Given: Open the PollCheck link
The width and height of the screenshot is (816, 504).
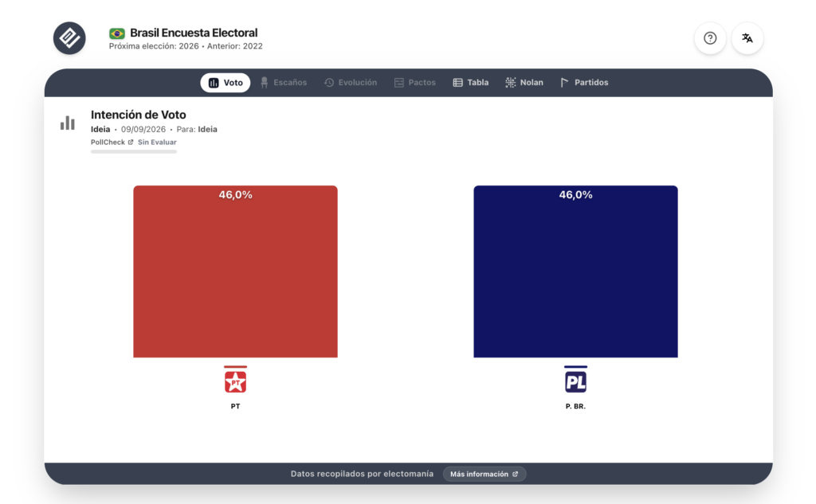Looking at the screenshot, I should point(108,142).
